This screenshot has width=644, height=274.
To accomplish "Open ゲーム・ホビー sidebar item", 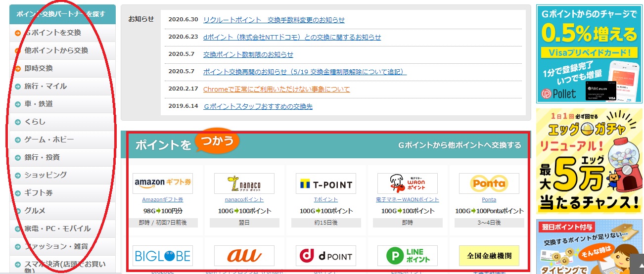I will [x=49, y=139].
